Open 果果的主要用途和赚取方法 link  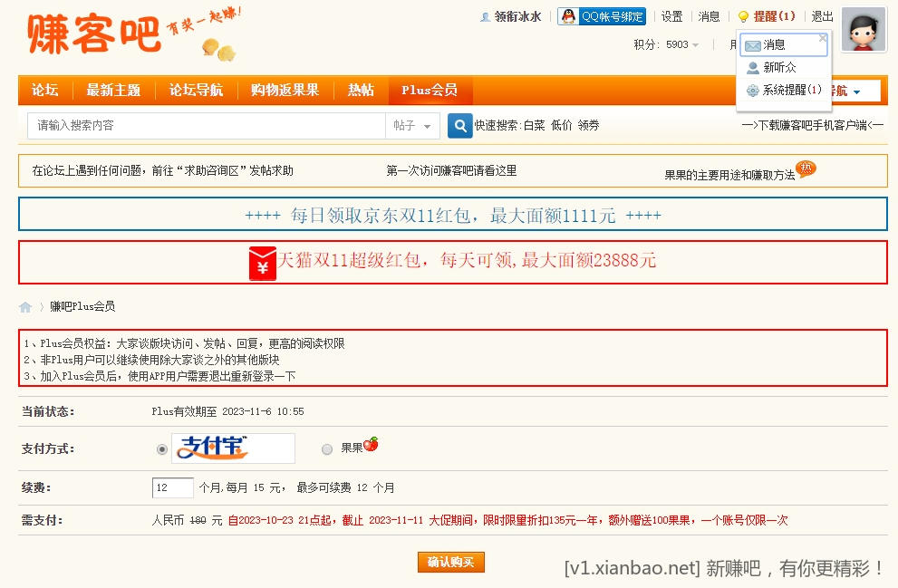point(729,175)
